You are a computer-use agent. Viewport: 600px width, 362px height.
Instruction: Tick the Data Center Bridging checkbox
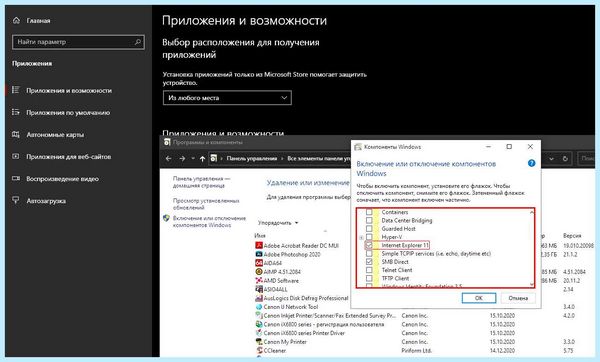click(369, 220)
